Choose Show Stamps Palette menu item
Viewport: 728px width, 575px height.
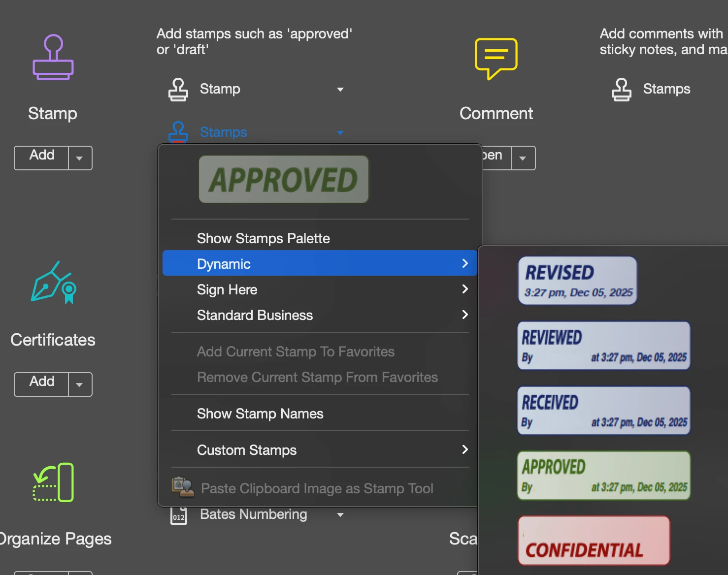click(x=320, y=238)
